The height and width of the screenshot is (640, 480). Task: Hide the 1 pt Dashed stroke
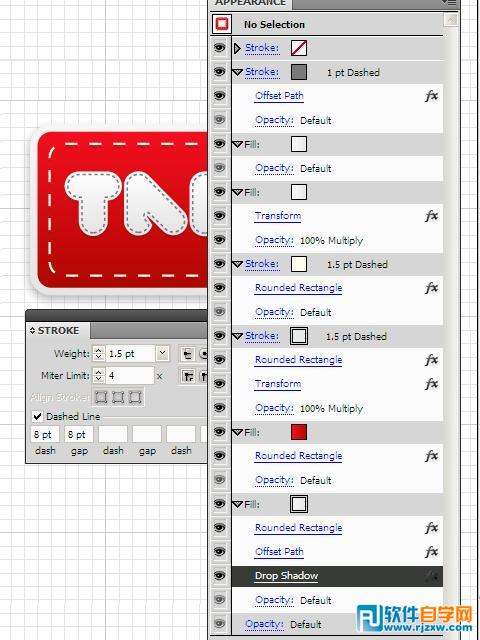click(220, 72)
